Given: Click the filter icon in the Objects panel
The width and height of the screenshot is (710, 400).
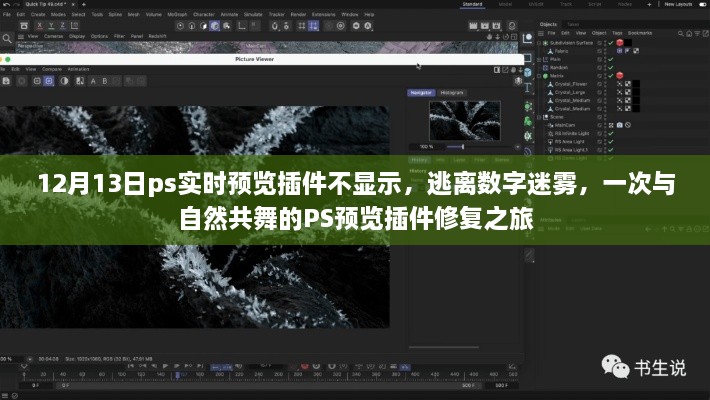Looking at the screenshot, I should coord(697,34).
